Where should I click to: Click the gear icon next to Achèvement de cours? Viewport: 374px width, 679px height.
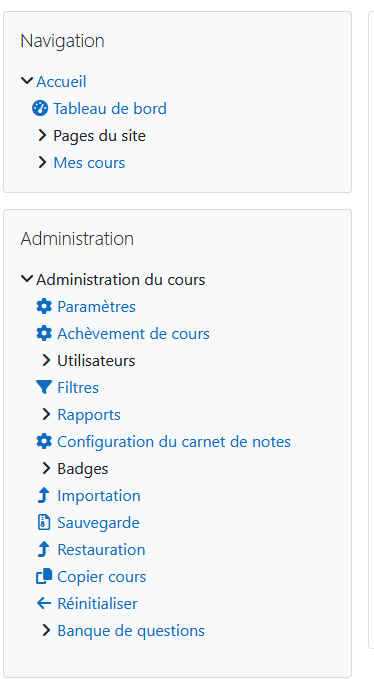(44, 333)
